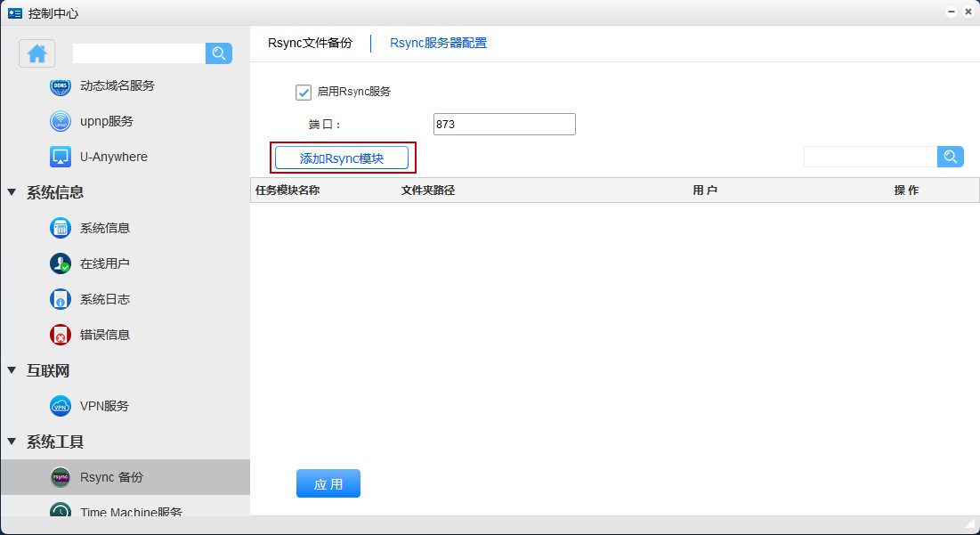Open the VPN服务 icon
The width and height of the screenshot is (980, 535).
tap(61, 406)
